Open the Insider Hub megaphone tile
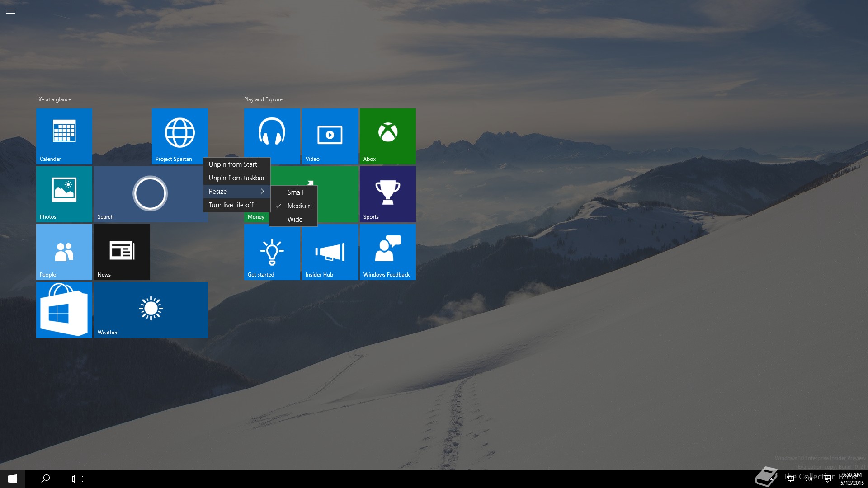 (330, 252)
